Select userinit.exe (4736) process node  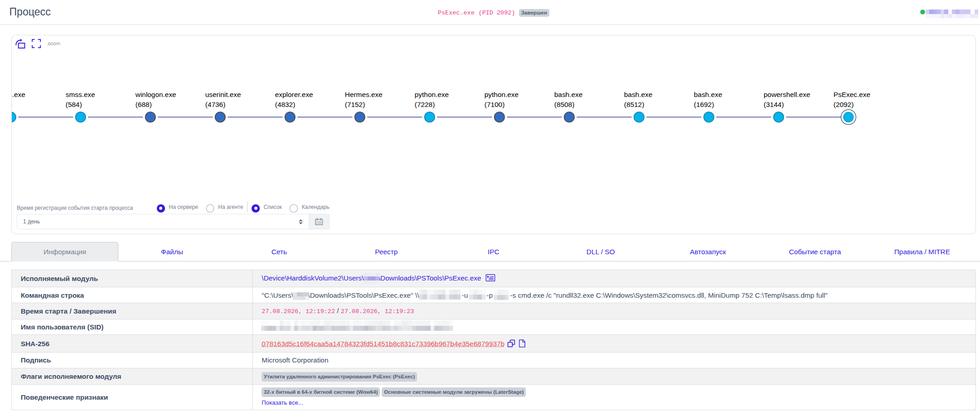click(x=220, y=117)
